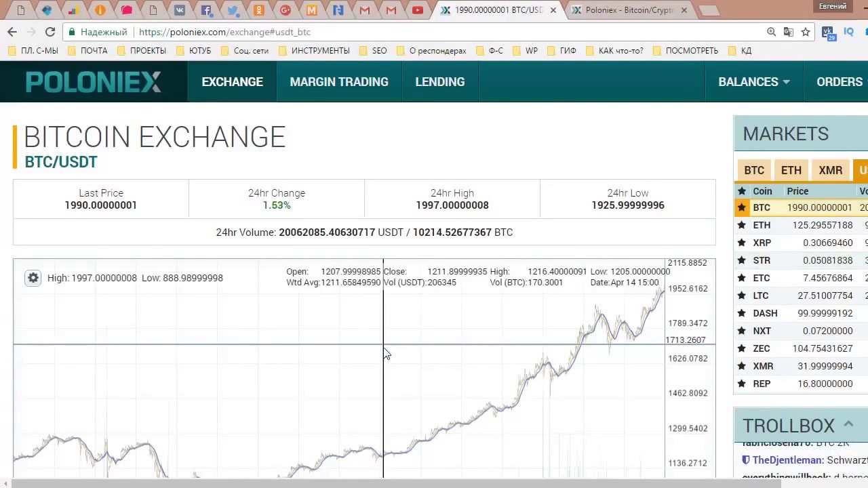Toggle favorite star for NXT row

pyautogui.click(x=742, y=331)
